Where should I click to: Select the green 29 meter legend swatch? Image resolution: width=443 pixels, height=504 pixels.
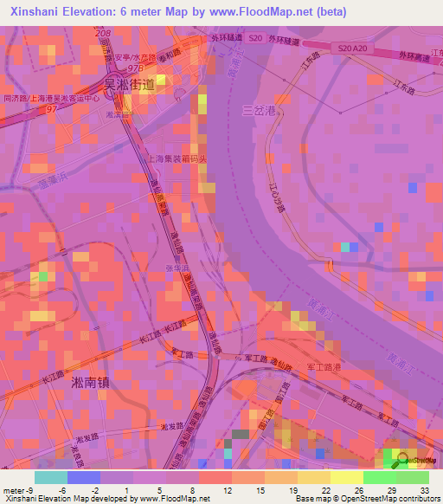(380, 478)
